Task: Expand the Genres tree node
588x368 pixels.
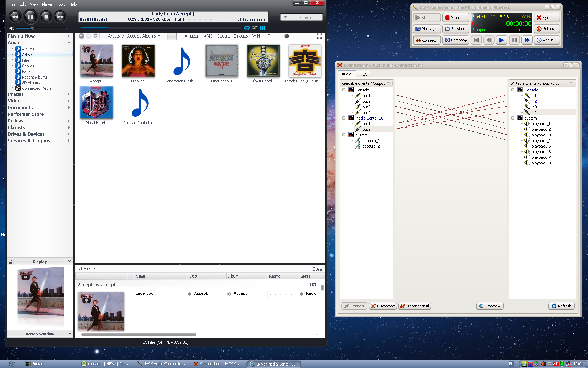Action: 12,66
